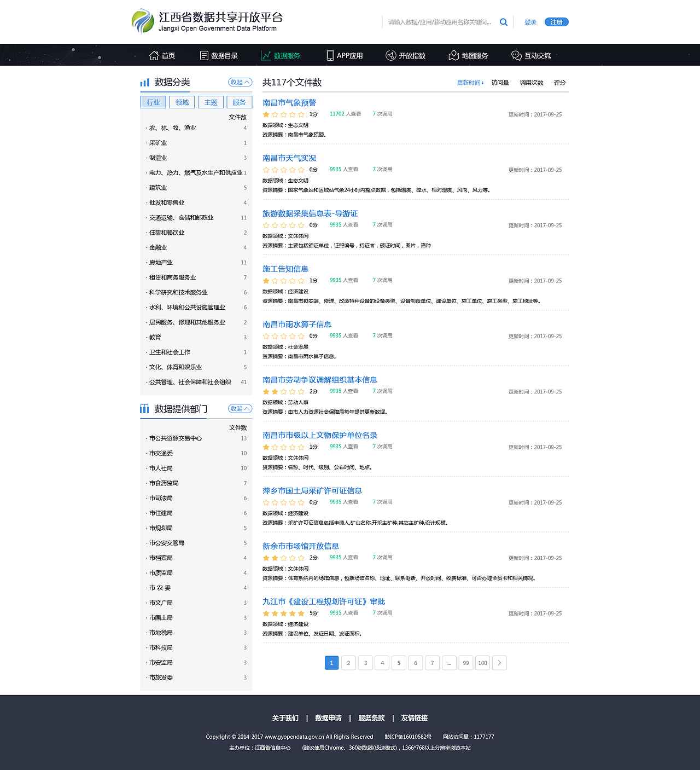Click the rating stars of 南昌市气象预警
This screenshot has width=700, height=770.
point(283,114)
